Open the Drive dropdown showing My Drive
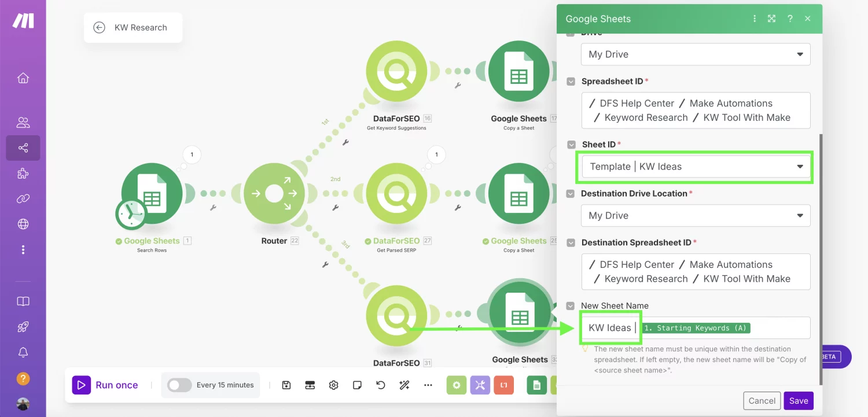Viewport: 868px width, 417px height. (x=696, y=54)
